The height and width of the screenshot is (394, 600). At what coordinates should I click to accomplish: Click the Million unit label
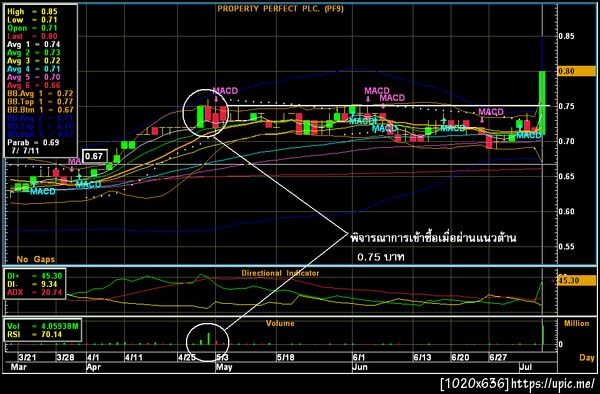pos(577,324)
